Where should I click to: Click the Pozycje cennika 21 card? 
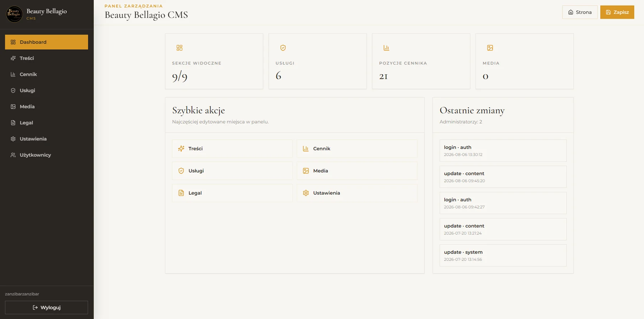[x=421, y=61]
